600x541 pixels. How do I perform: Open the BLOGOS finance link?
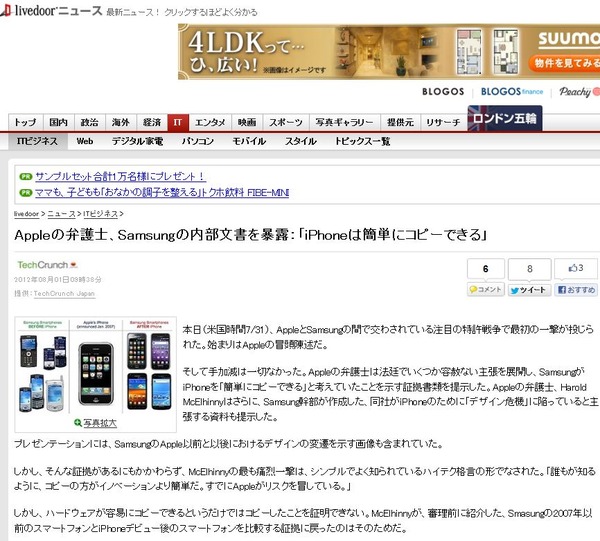click(512, 92)
